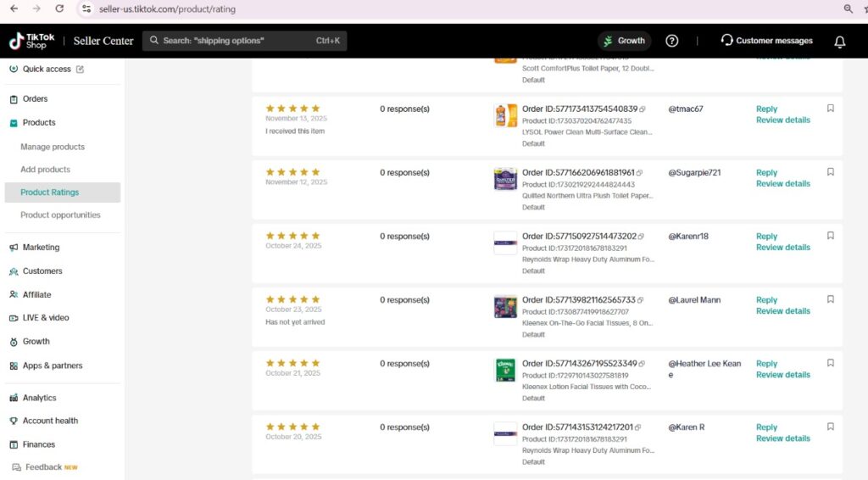Open the help question mark icon
Image resolution: width=868 pixels, height=480 pixels.
pos(672,41)
